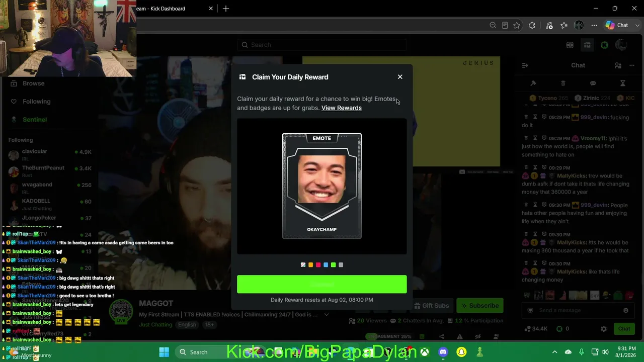Image resolution: width=644 pixels, height=362 pixels.
Task: Pick the green rarity swatch
Action: point(333,265)
